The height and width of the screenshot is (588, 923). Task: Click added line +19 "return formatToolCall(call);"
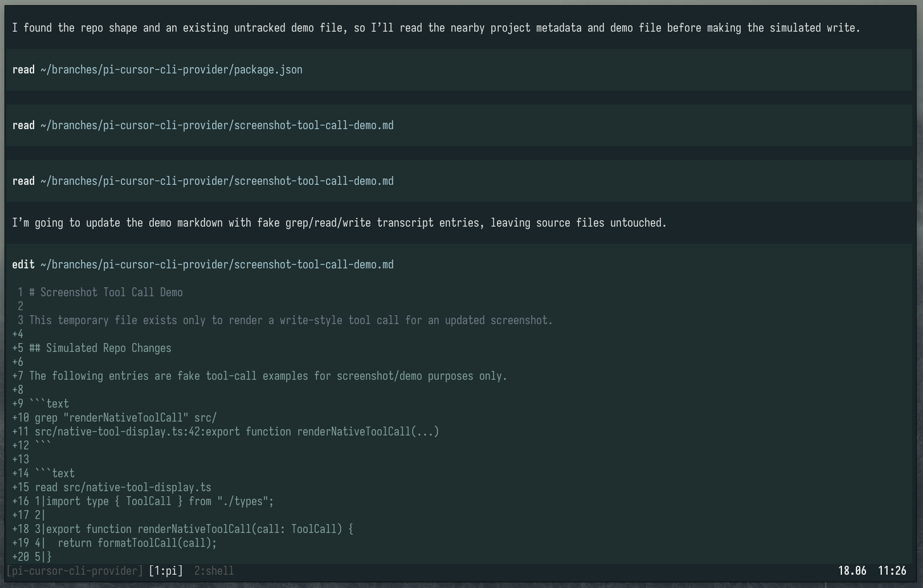pyautogui.click(x=115, y=543)
